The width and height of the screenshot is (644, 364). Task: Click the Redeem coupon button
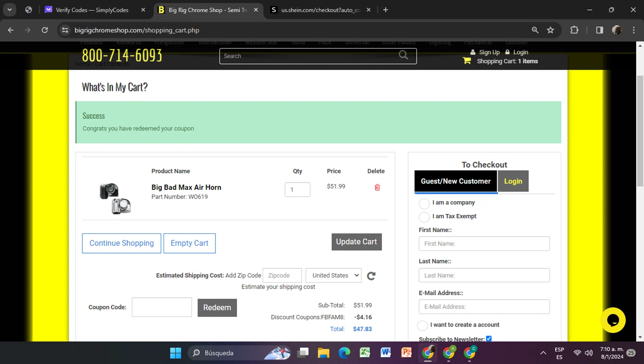click(217, 308)
